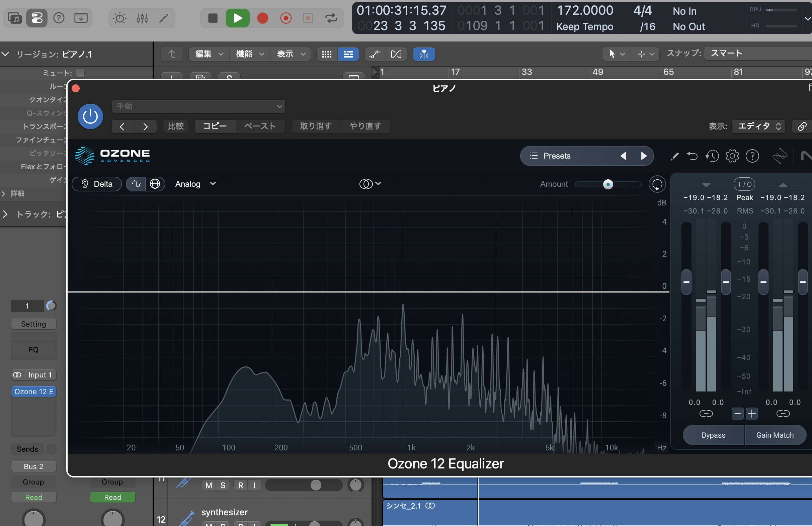Open Ozone help question icon
Screen dimensions: 812x526
tap(752, 156)
